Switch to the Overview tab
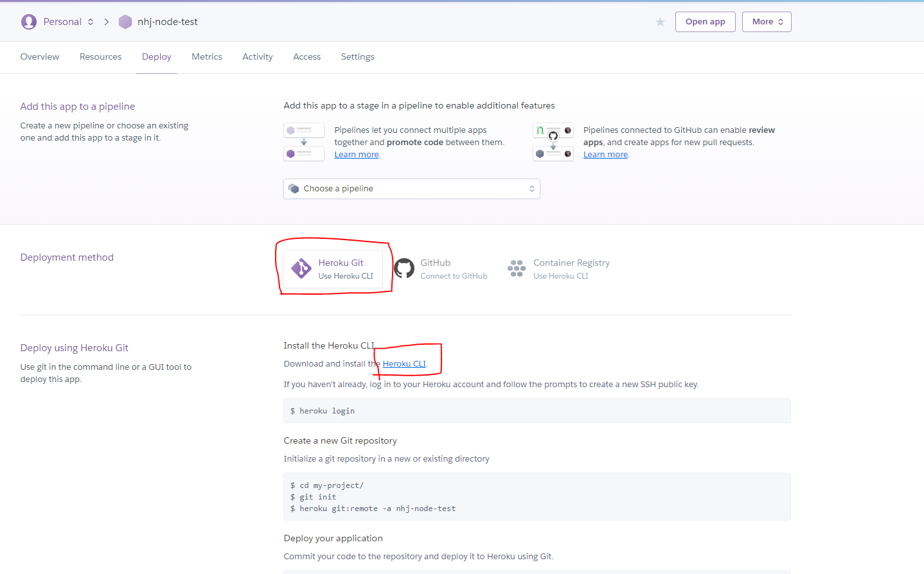The width and height of the screenshot is (924, 574). 40,57
